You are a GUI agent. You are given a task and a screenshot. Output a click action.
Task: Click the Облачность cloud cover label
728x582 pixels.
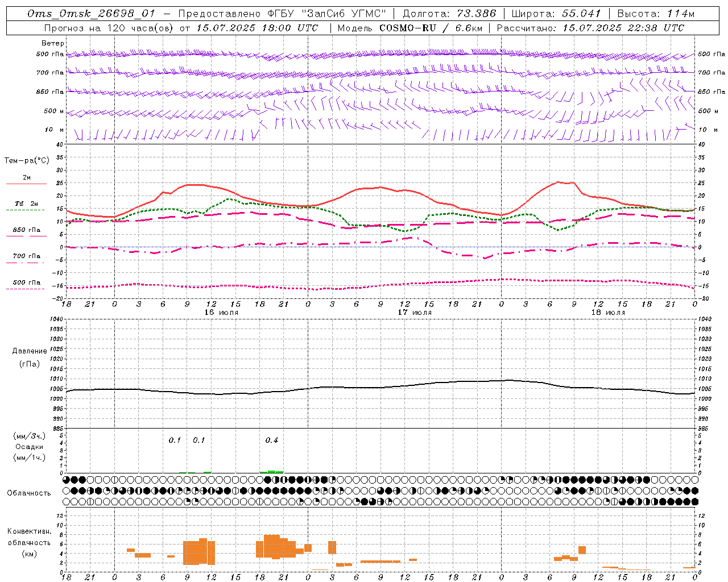pos(29,493)
